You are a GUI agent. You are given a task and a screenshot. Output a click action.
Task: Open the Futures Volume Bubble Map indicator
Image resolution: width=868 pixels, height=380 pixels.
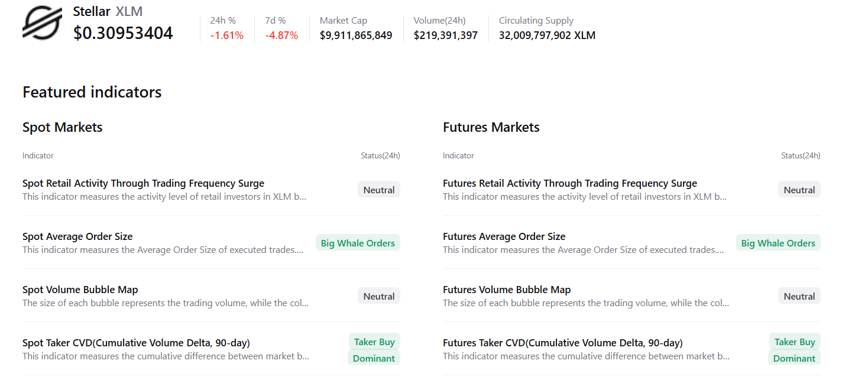pyautogui.click(x=507, y=290)
